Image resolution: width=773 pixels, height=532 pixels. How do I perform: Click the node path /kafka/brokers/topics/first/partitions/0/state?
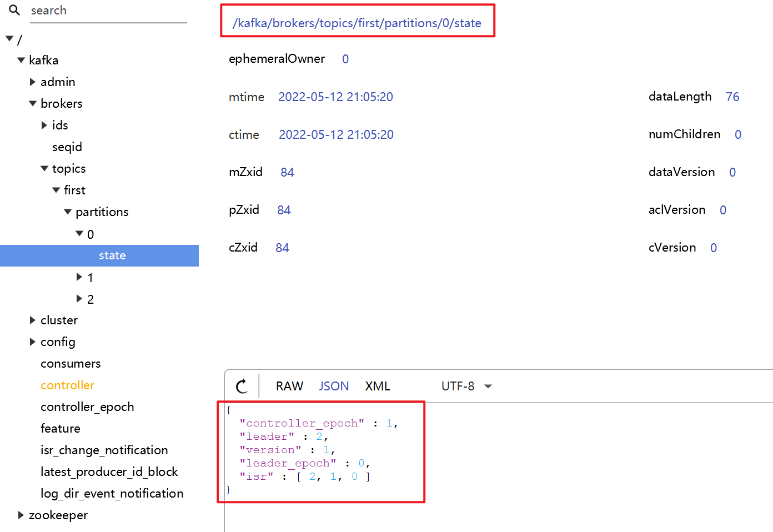pyautogui.click(x=357, y=23)
